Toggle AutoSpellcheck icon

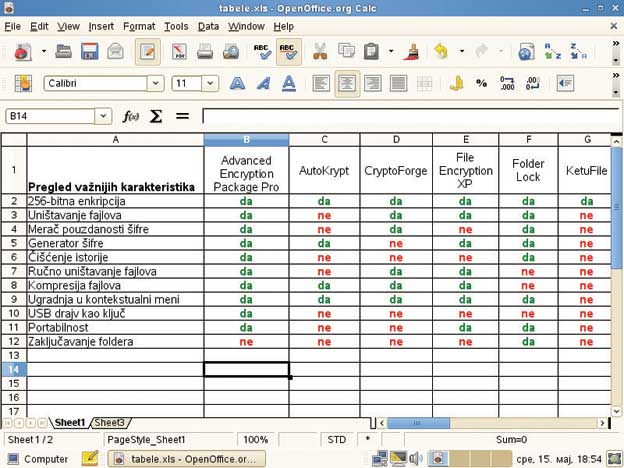coord(289,52)
